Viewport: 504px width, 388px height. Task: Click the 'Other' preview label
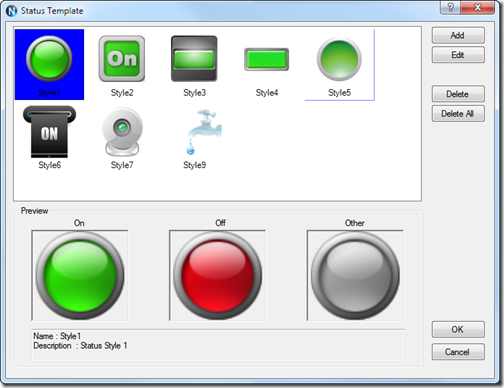[354, 223]
